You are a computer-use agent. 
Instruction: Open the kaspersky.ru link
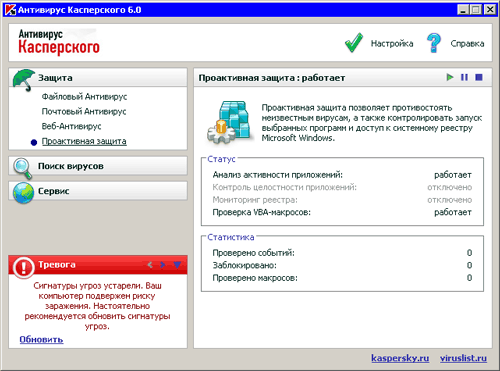(x=400, y=358)
